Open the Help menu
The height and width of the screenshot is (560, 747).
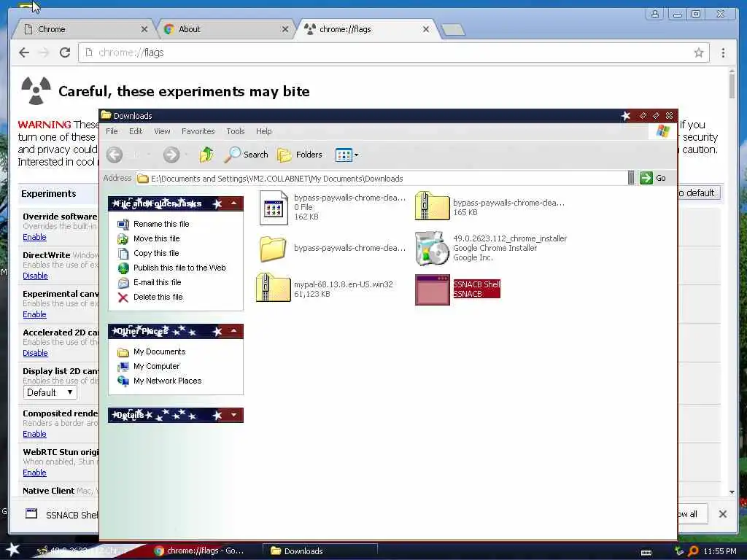263,131
